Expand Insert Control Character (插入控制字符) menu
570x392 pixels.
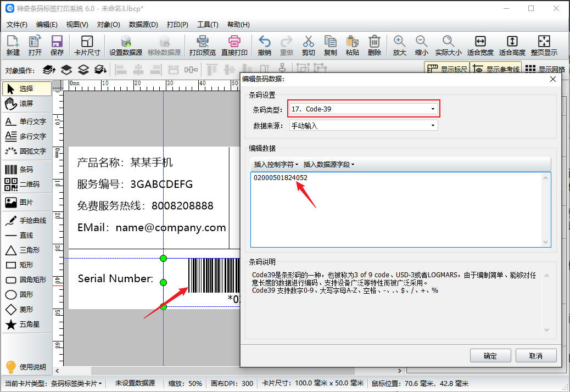click(x=276, y=164)
